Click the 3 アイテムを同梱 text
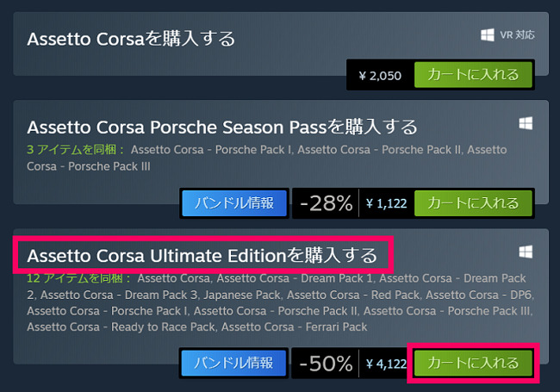This screenshot has width=560, height=392. click(x=75, y=149)
